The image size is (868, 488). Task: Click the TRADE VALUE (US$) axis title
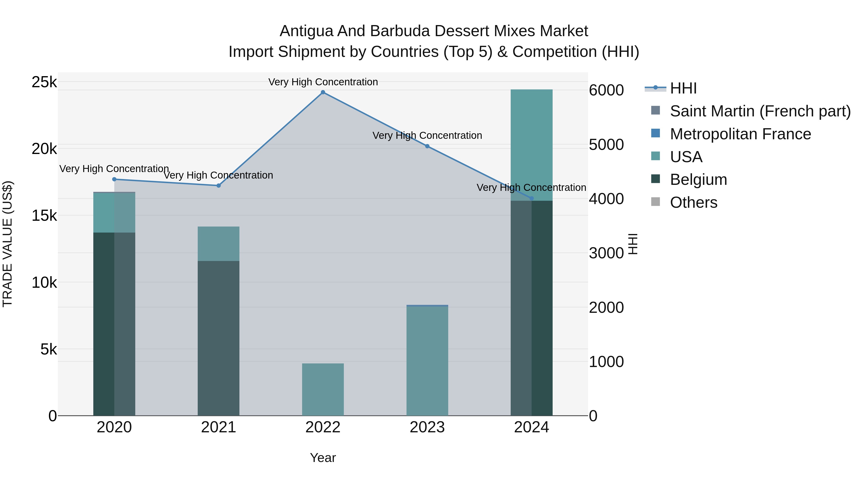point(7,244)
